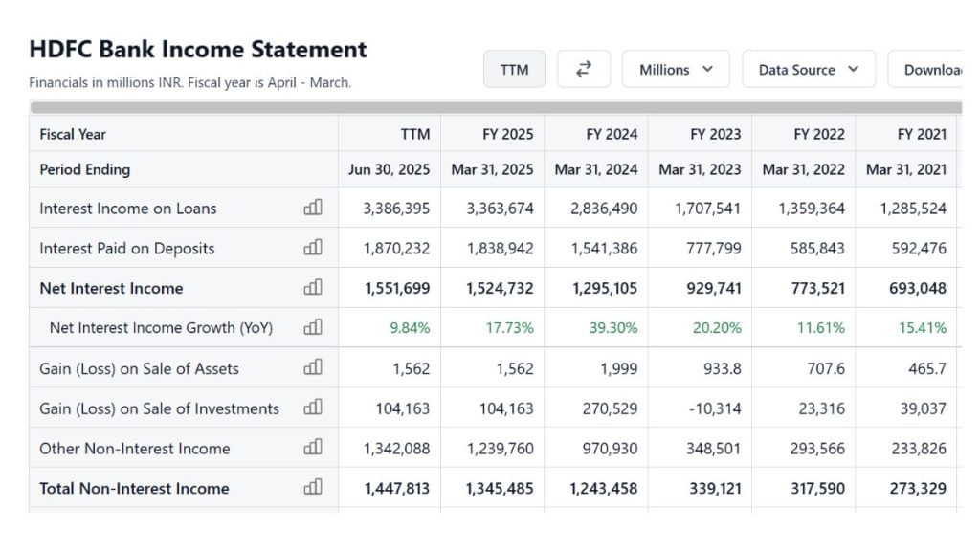Screen dimensions: 980x551
Task: Click the Net Interest Income Growth (YoY) label
Action: [161, 327]
